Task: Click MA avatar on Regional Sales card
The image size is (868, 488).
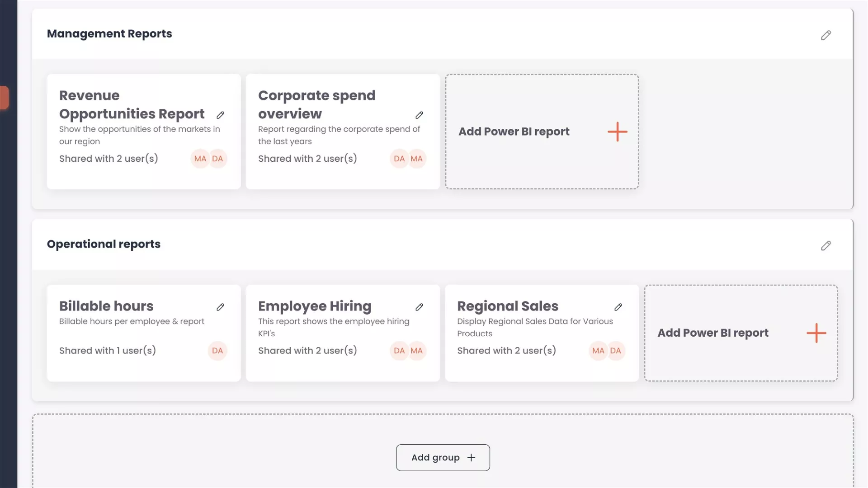Action: point(598,351)
